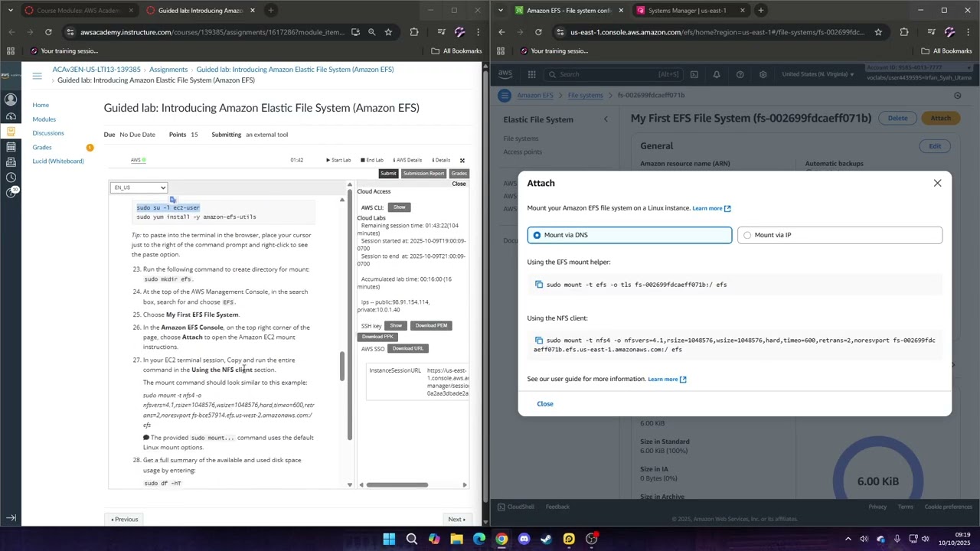Click the Submit button in the lab
This screenshot has height=551, width=980.
(x=388, y=174)
